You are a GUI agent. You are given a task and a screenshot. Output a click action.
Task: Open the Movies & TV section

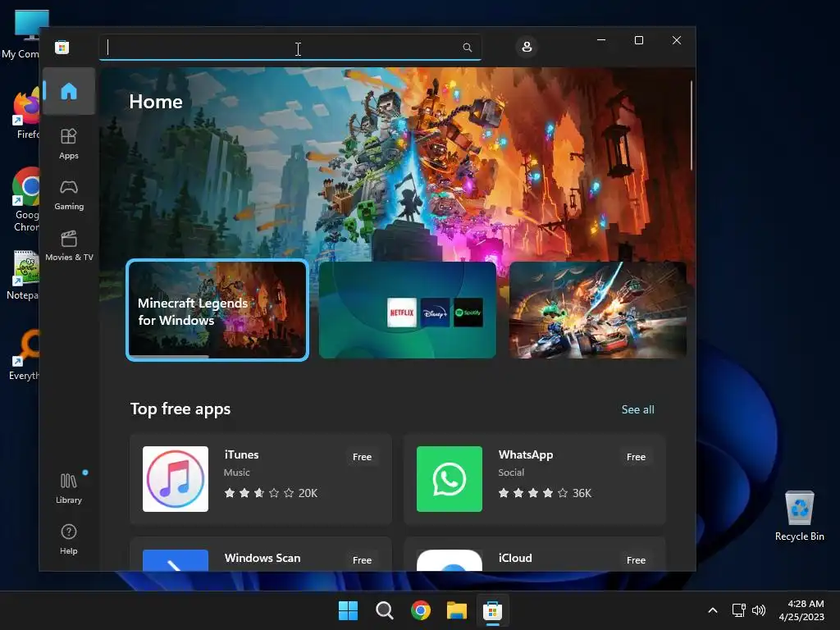point(69,246)
